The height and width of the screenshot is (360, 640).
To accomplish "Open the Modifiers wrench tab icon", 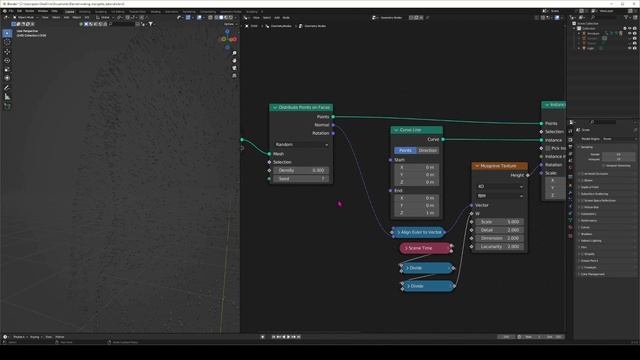I will click(x=571, y=192).
